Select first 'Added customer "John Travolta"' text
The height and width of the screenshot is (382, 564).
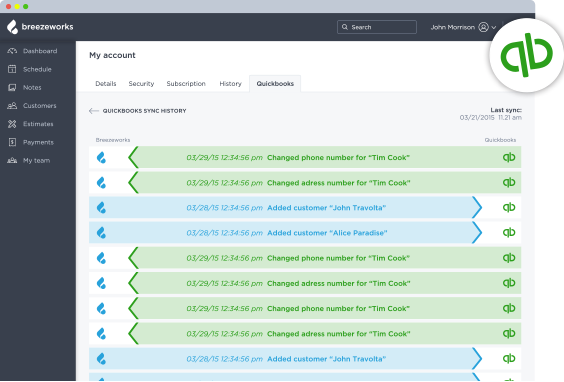coord(326,208)
